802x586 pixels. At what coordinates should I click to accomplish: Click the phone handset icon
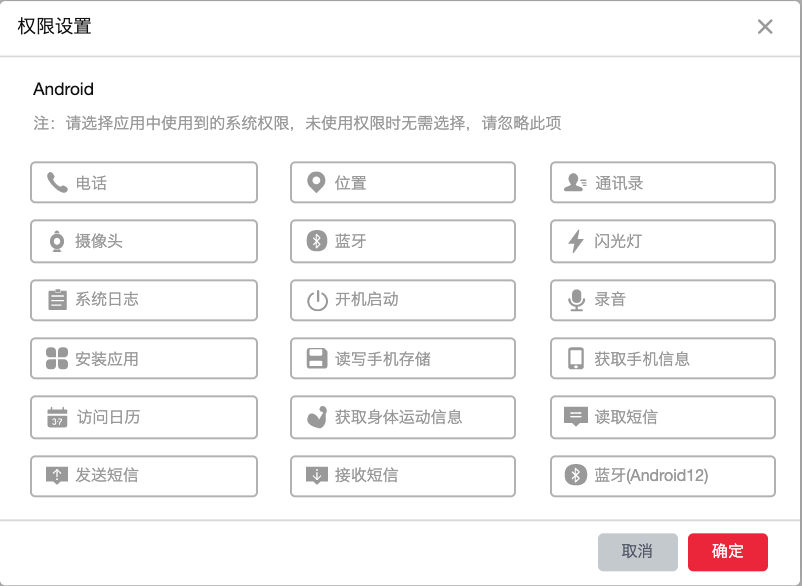pos(57,183)
